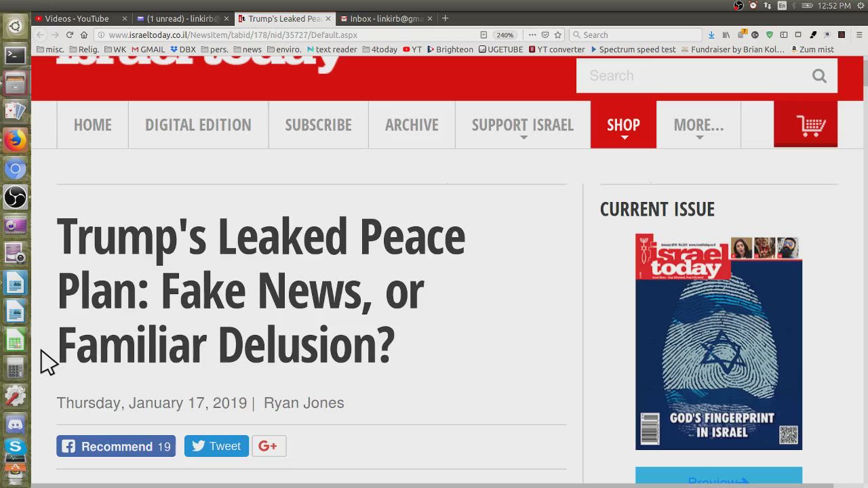Screen dimensions: 868x488
Task: Go to the browser home page icon
Action: point(84,35)
